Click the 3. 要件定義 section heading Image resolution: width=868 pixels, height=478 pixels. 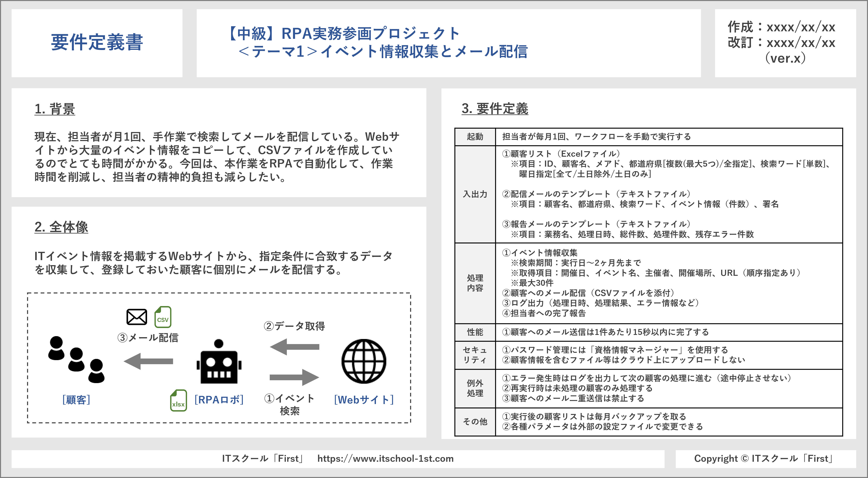495,108
